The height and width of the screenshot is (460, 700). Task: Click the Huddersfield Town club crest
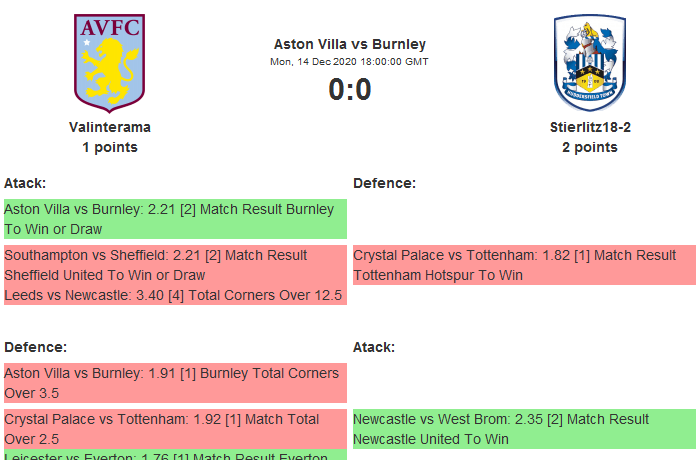click(x=589, y=62)
